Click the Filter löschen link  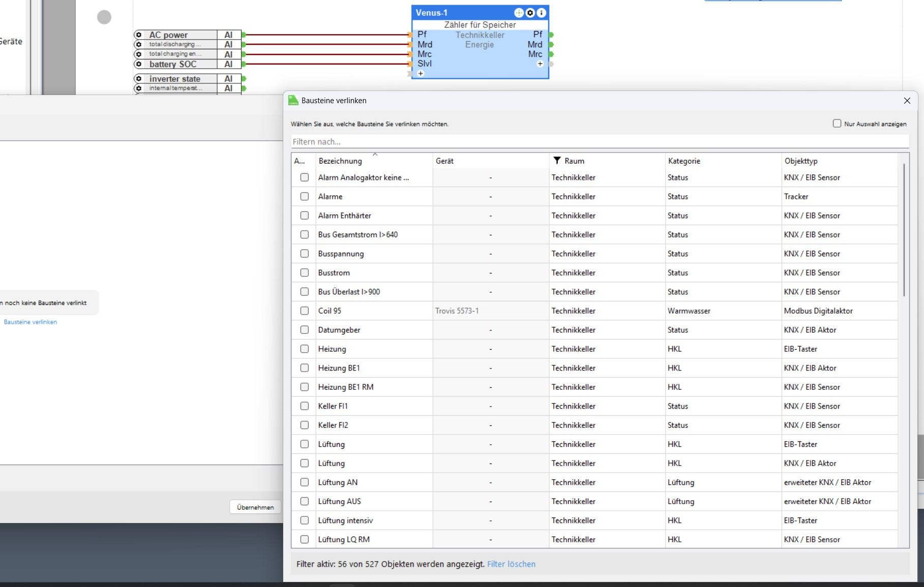[511, 564]
